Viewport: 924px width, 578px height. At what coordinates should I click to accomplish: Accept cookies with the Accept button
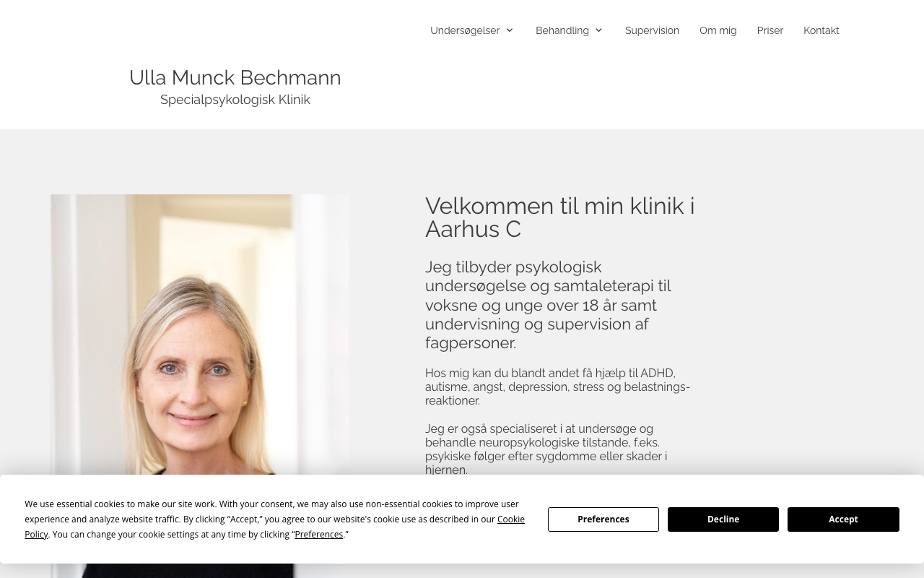coord(843,519)
